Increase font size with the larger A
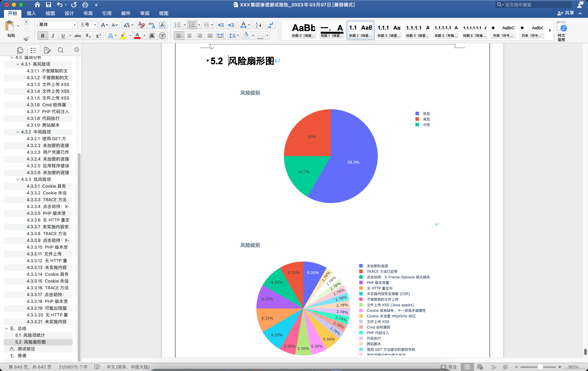This screenshot has width=588, height=371. point(104,25)
